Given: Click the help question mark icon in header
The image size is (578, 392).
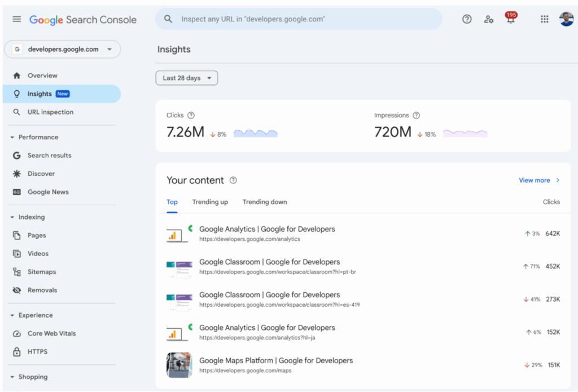Looking at the screenshot, I should coord(467,19).
